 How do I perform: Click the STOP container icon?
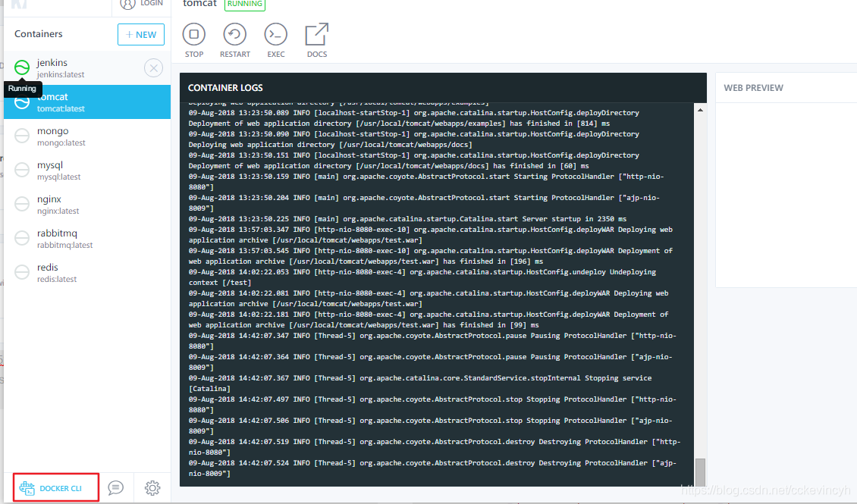[193, 34]
